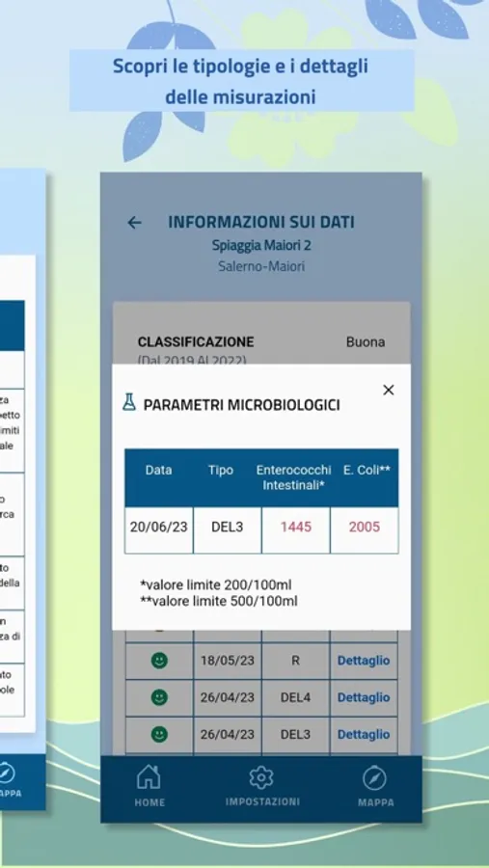Open Dettaglio for 26/04/23 DEL3 row
Image resolution: width=489 pixels, height=868 pixels.
pyautogui.click(x=364, y=735)
